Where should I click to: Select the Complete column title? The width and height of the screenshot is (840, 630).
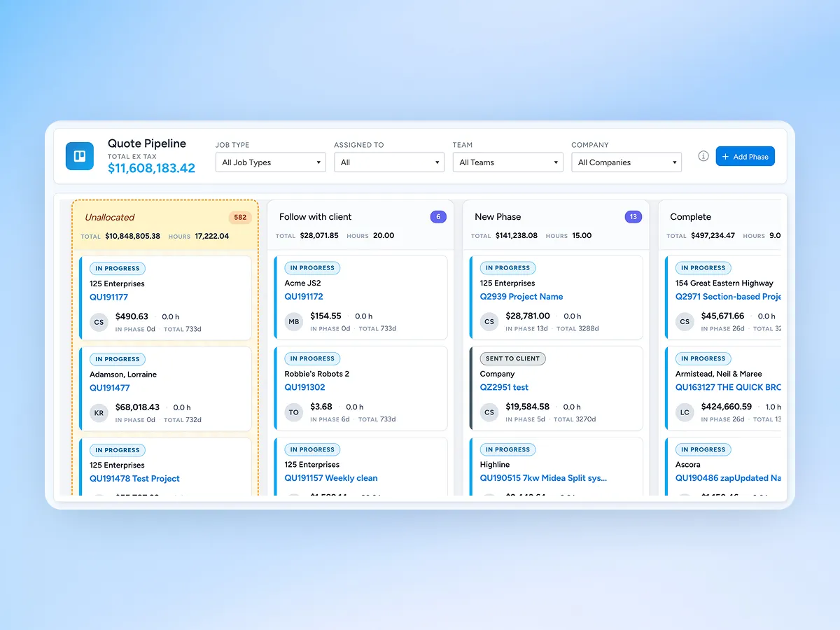pyautogui.click(x=690, y=217)
